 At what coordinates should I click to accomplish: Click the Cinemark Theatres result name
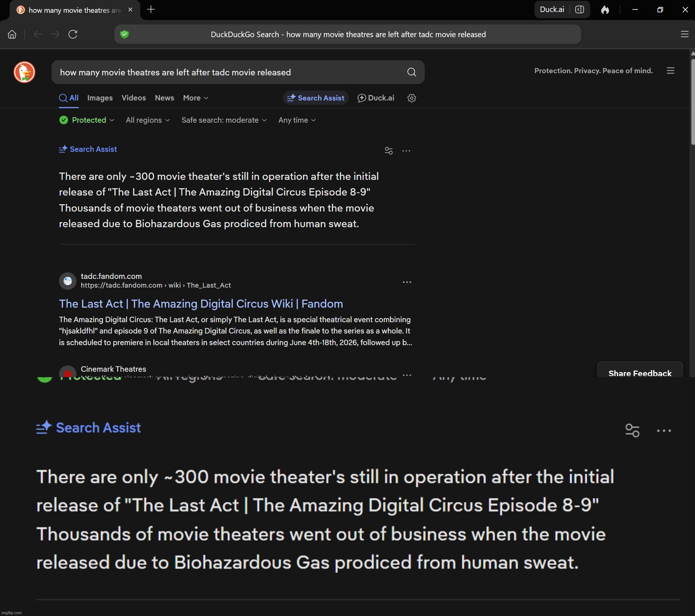click(113, 369)
